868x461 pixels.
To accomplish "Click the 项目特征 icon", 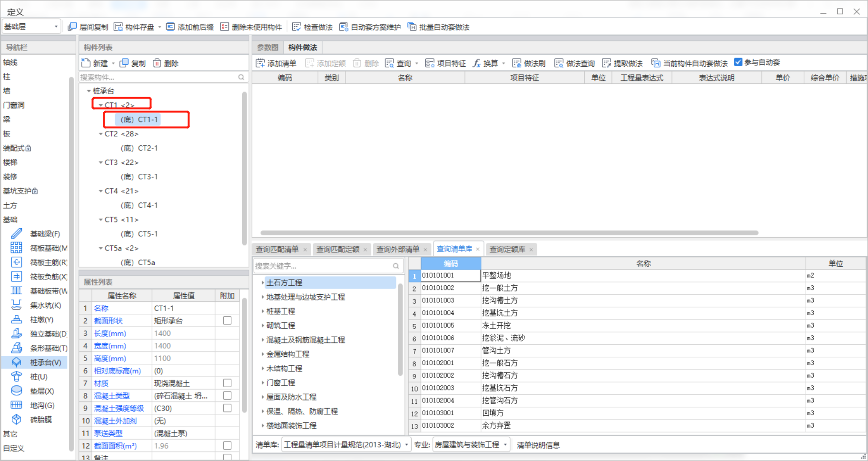I will pyautogui.click(x=430, y=63).
